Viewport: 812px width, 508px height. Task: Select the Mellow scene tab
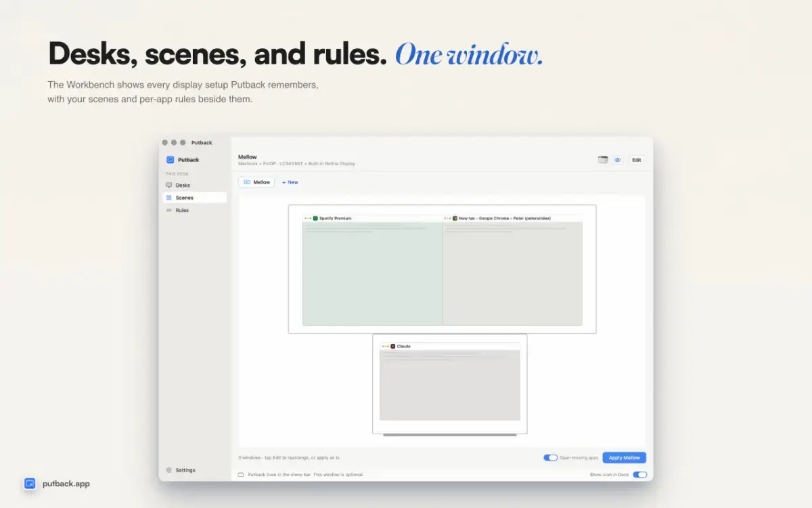tap(256, 182)
